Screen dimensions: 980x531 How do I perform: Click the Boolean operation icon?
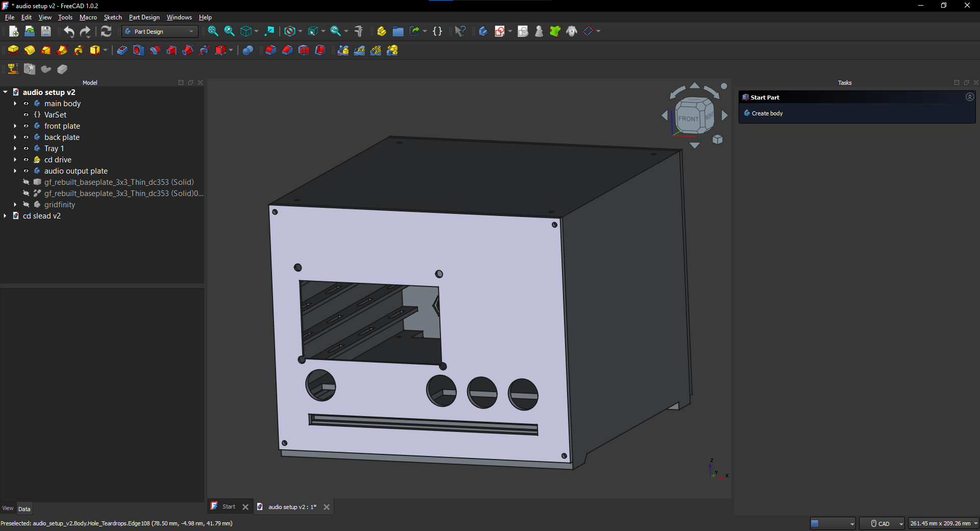pos(248,50)
